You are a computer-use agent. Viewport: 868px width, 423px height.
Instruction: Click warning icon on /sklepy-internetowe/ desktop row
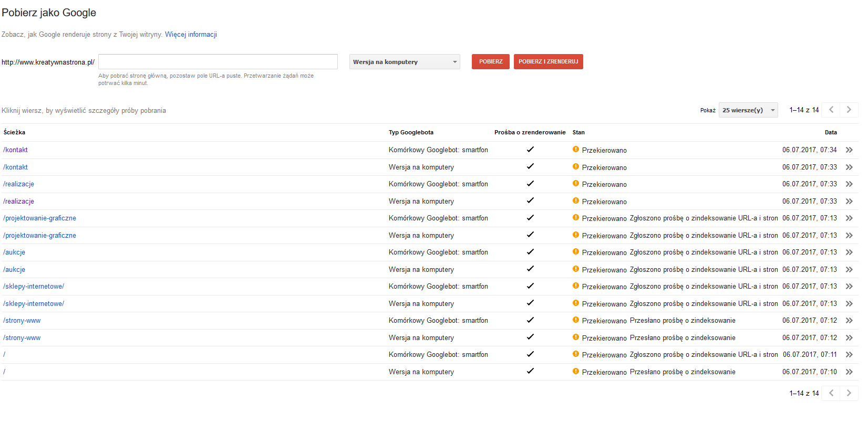(x=576, y=303)
